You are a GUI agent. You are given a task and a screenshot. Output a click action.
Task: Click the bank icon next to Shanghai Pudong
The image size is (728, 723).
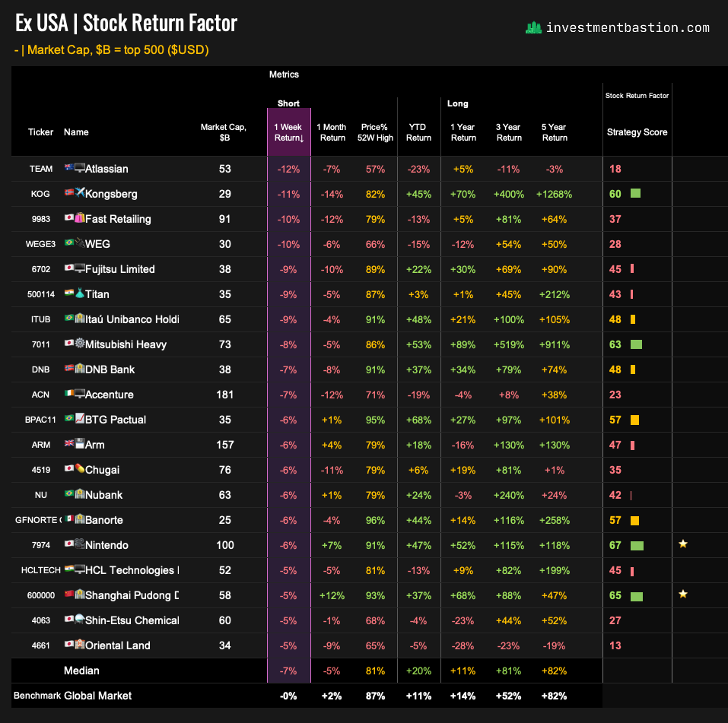(x=80, y=594)
